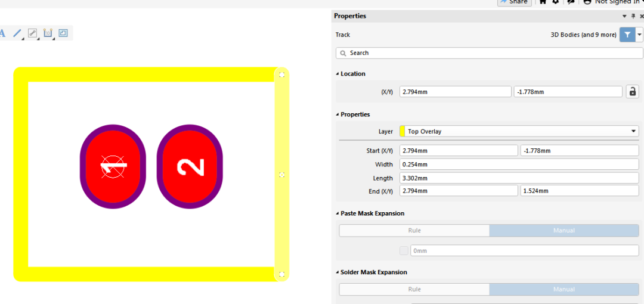Open the settings gear icon
Screen dimensions: 644x304
[556, 2]
